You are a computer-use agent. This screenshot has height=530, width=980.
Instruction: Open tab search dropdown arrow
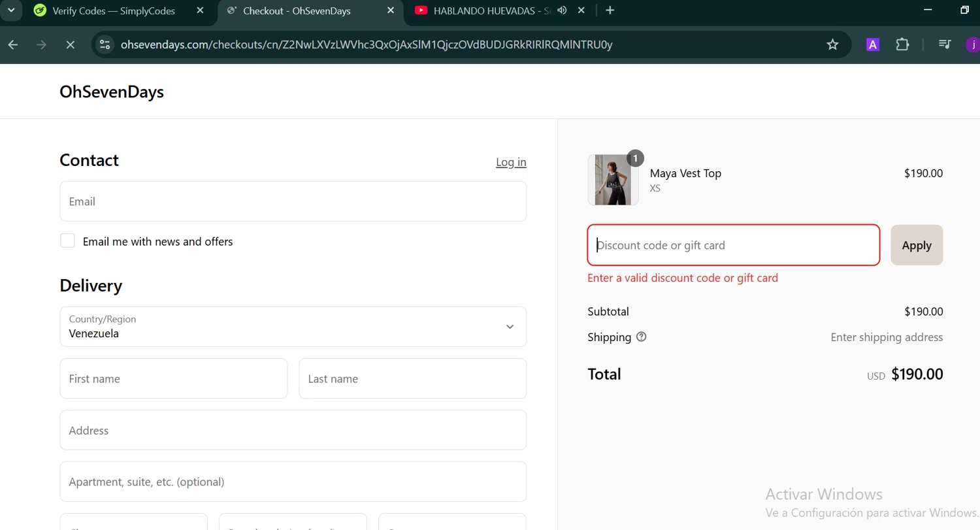(11, 10)
